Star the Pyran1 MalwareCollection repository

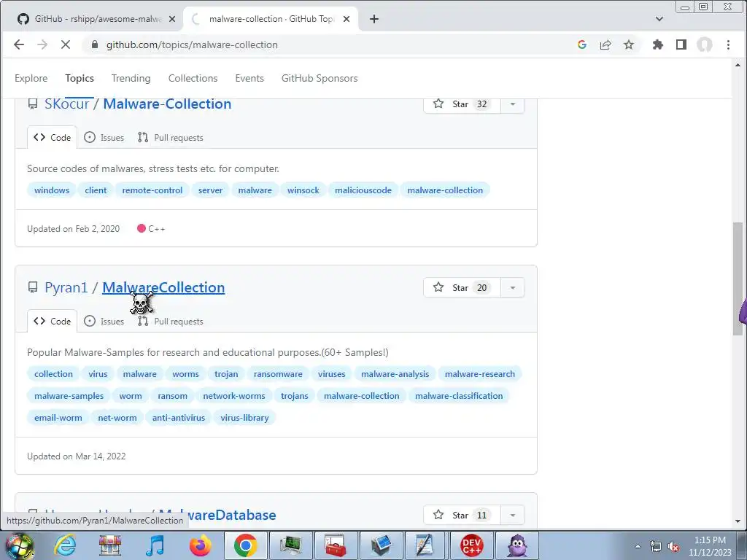point(462,287)
